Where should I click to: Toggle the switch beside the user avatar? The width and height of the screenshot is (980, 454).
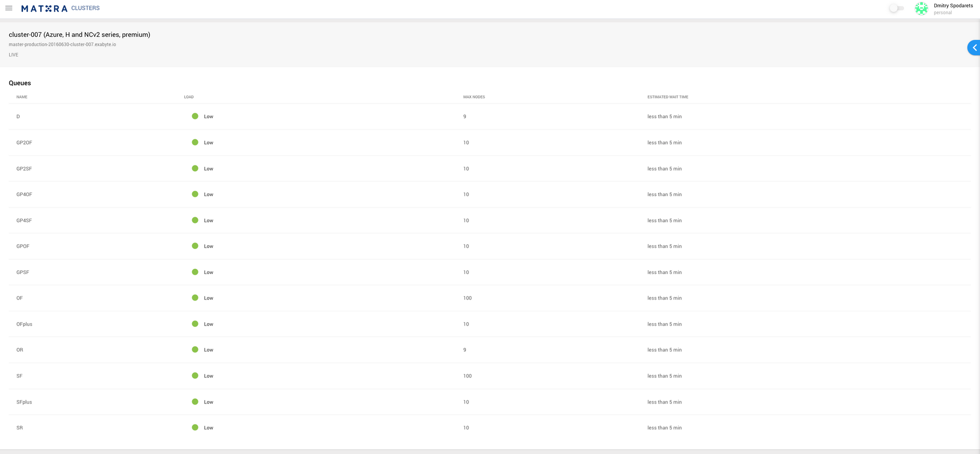[x=896, y=8]
